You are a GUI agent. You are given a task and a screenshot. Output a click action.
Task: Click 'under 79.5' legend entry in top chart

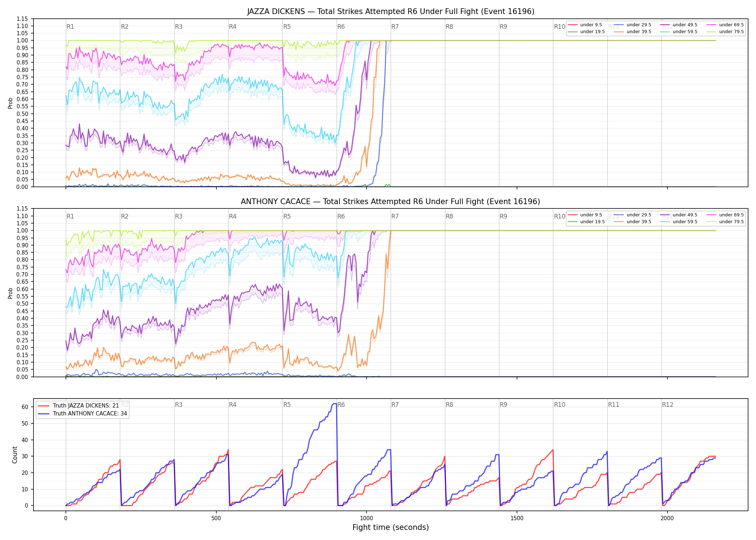[725, 32]
